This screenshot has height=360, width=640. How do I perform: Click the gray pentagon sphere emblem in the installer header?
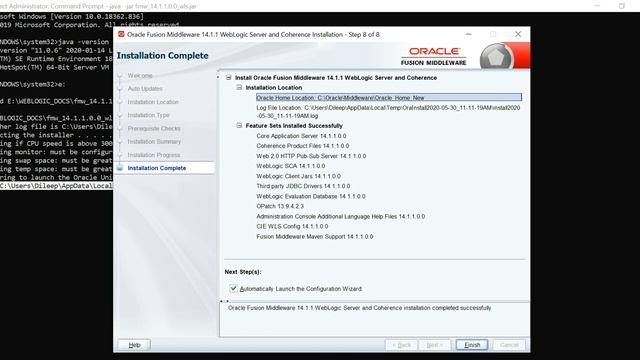tap(496, 57)
